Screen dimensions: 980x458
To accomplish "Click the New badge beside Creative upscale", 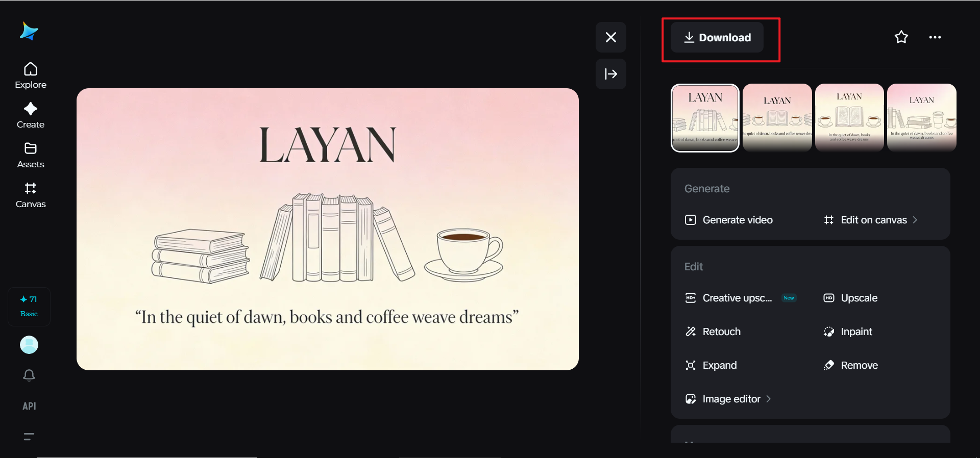I will click(789, 298).
